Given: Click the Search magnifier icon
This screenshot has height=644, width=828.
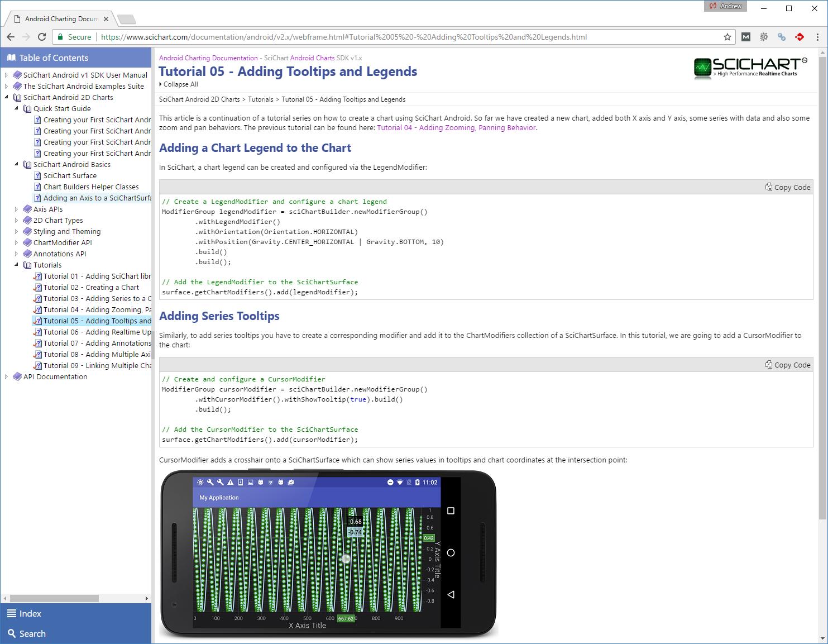Looking at the screenshot, I should pyautogui.click(x=11, y=633).
